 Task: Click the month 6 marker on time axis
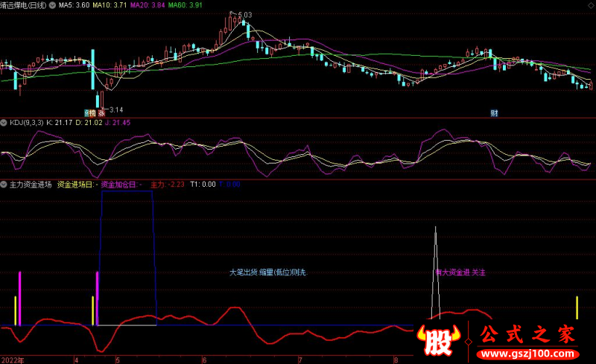point(204,360)
